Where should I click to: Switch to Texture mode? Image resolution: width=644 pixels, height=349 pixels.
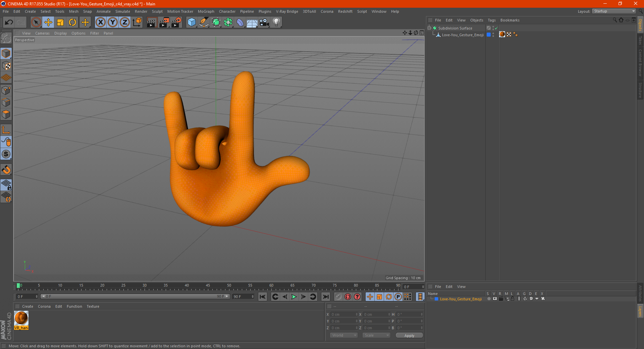pyautogui.click(x=6, y=66)
